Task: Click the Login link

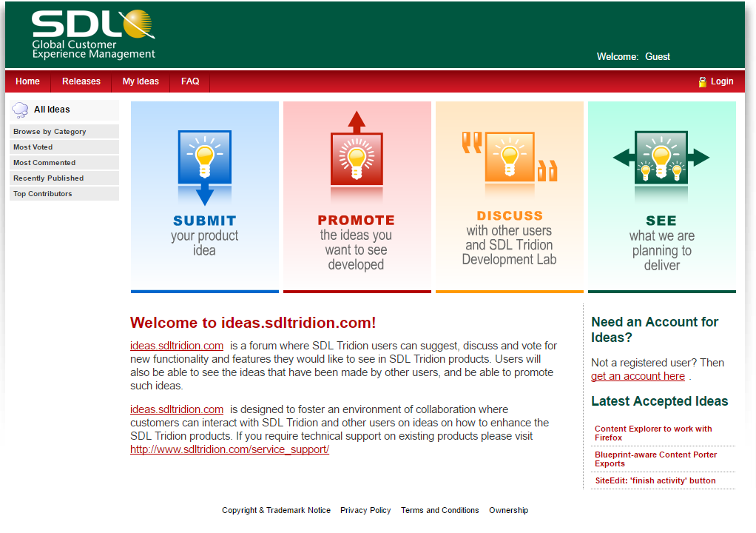Action: pos(722,81)
